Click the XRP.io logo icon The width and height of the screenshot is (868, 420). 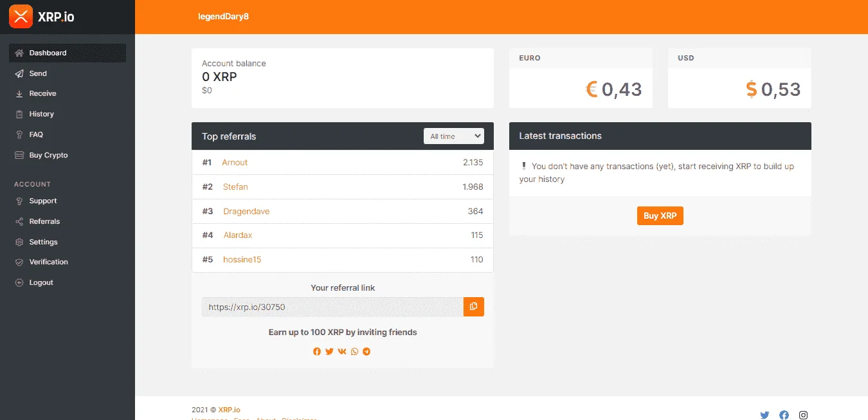click(21, 17)
